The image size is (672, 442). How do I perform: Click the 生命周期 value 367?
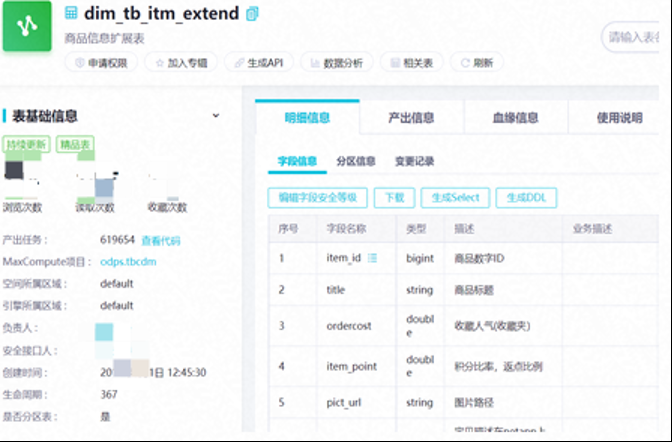tap(109, 394)
